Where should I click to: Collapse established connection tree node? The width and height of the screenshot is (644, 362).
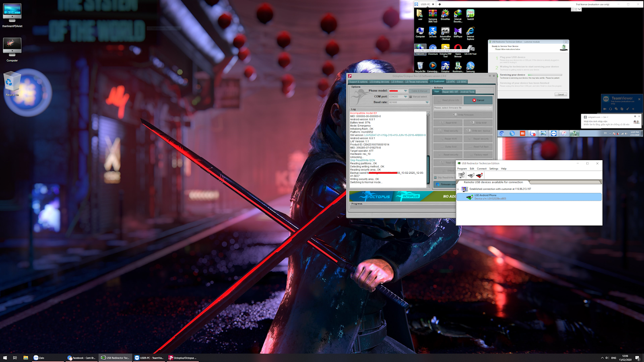[x=458, y=189]
